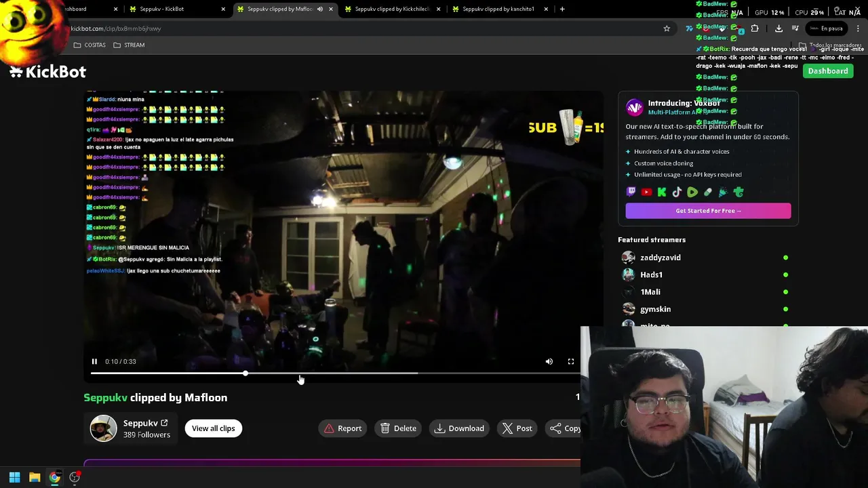Select the featured streamers online dot for Hads1
Screen dimensions: 868x488
click(x=785, y=274)
